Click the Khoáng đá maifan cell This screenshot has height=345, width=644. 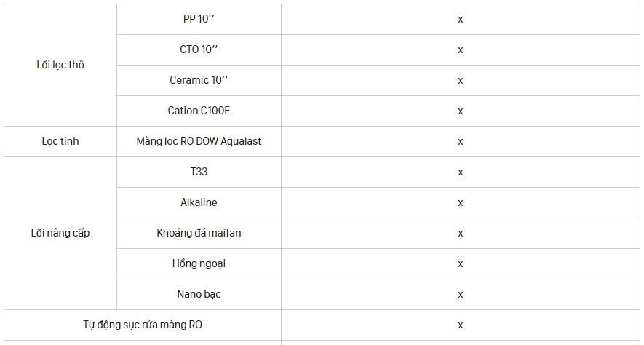[x=199, y=233]
